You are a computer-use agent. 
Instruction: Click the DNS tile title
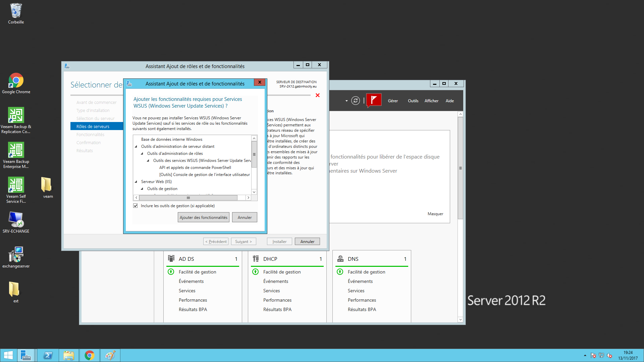(353, 259)
